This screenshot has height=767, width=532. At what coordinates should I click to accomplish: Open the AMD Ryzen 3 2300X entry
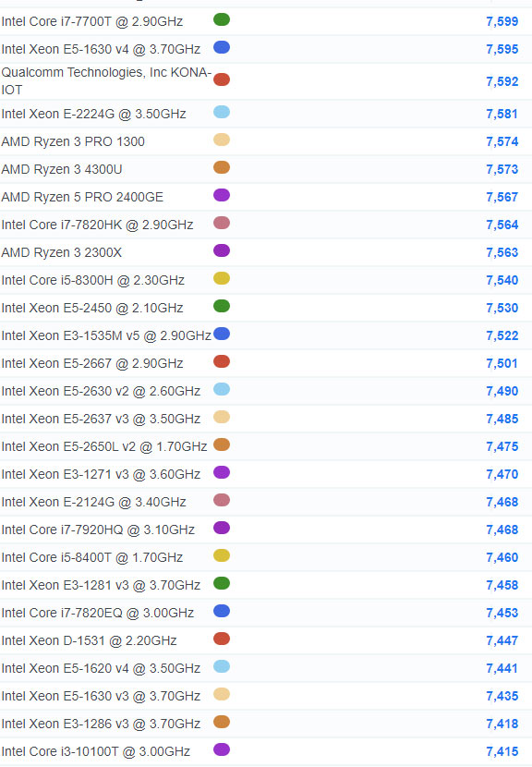[62, 252]
